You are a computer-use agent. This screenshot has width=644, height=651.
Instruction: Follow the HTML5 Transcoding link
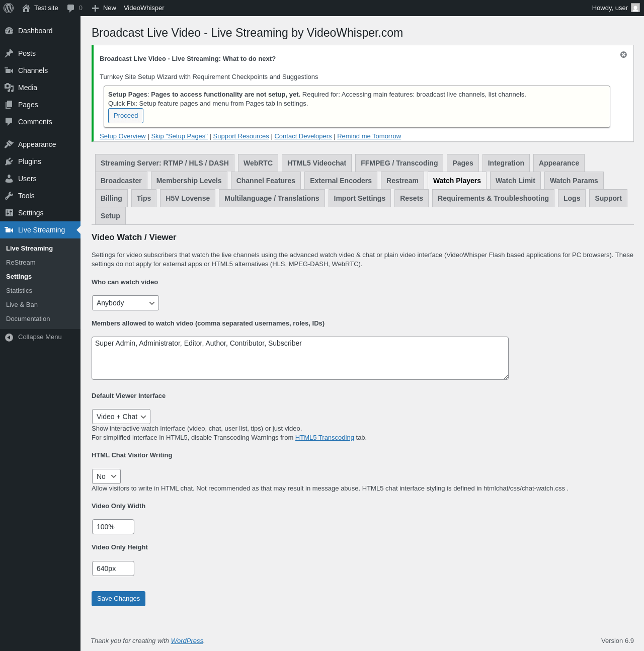(325, 438)
